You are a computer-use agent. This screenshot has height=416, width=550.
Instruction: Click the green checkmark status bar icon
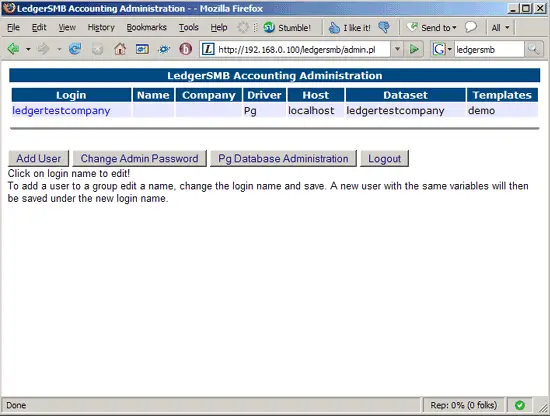pyautogui.click(x=519, y=405)
